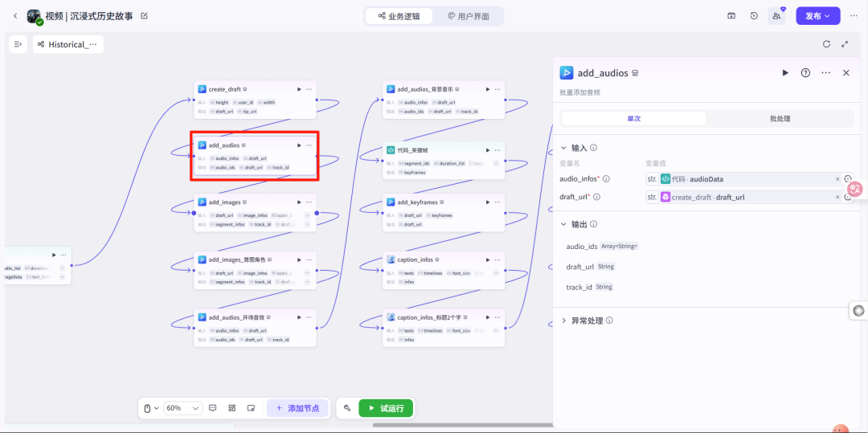Screen dimensions: 868x433
Task: Clear the audio_infos value
Action: click(837, 178)
